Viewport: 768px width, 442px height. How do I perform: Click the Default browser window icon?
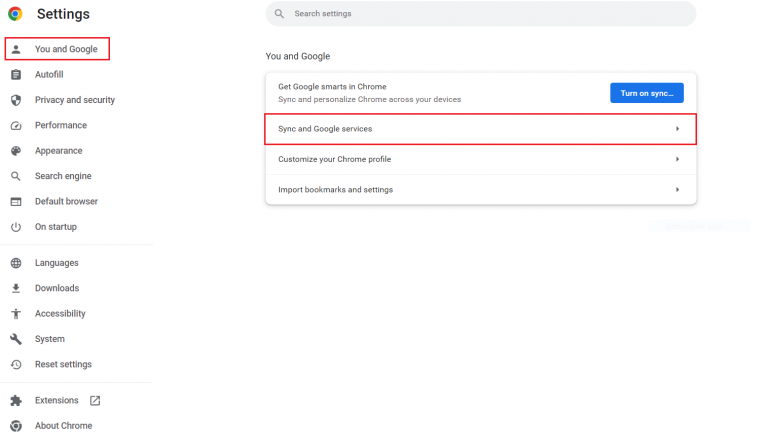16,201
